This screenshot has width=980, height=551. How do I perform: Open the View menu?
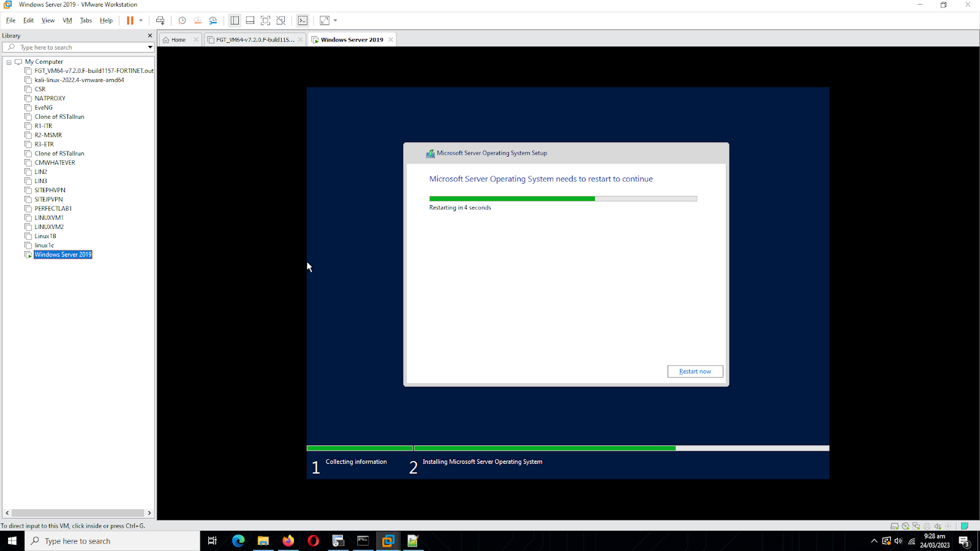pos(48,20)
